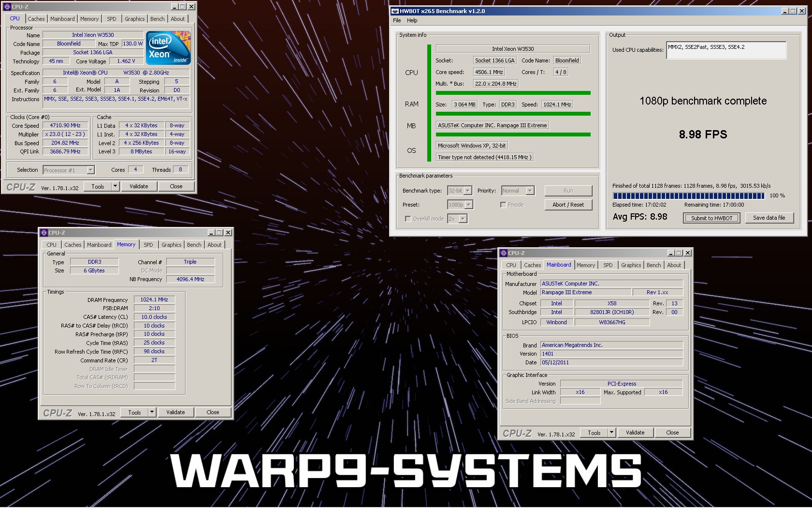This screenshot has height=508, width=812.
Task: Click the Rampage III Extreme model field in CPU-Z
Action: click(x=586, y=292)
